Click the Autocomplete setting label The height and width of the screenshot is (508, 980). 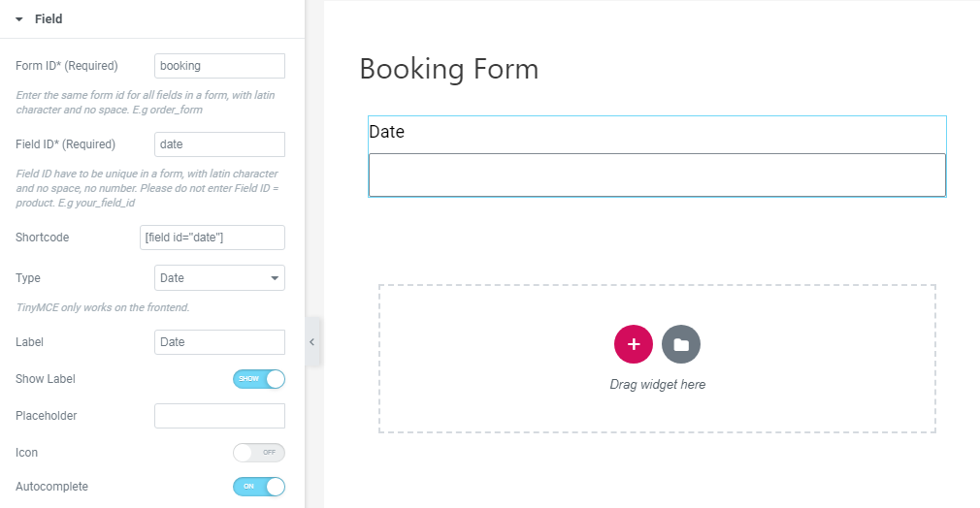click(x=51, y=487)
